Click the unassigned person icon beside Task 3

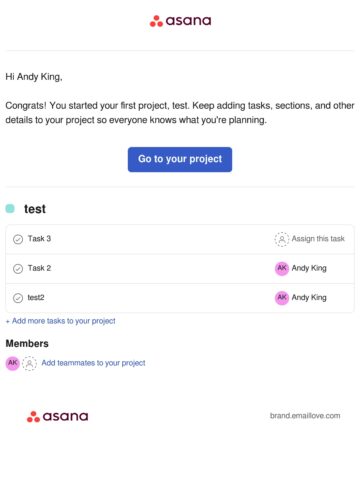point(282,239)
